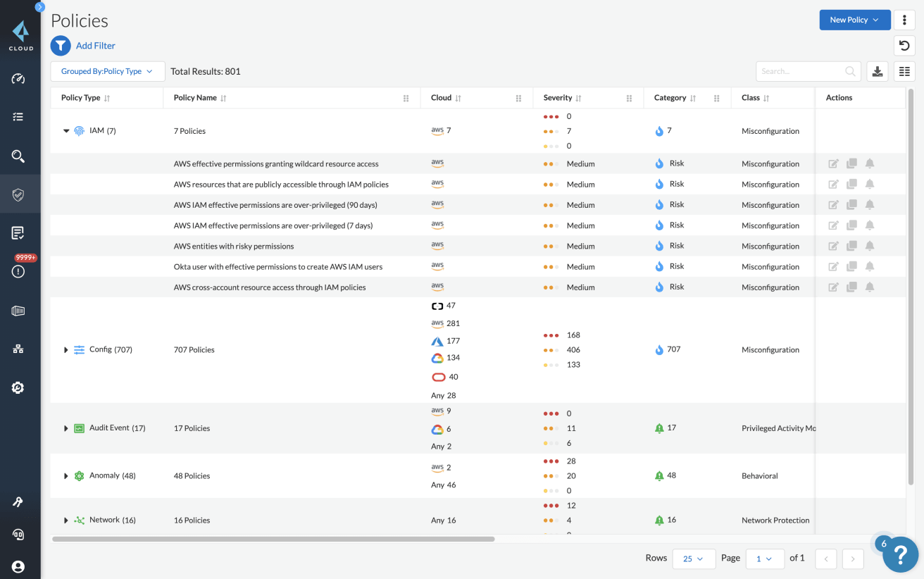Collapse the IAM policy type group
924x579 pixels.
66,131
